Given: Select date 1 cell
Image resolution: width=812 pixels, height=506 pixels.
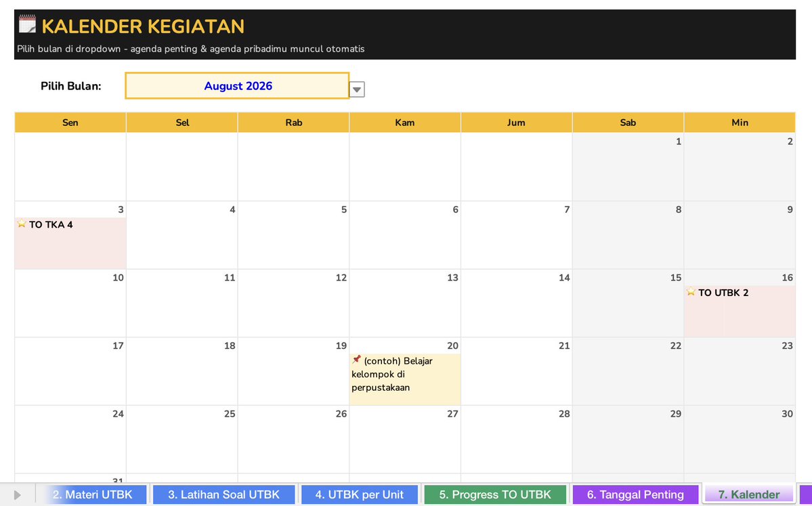Looking at the screenshot, I should click(x=628, y=167).
